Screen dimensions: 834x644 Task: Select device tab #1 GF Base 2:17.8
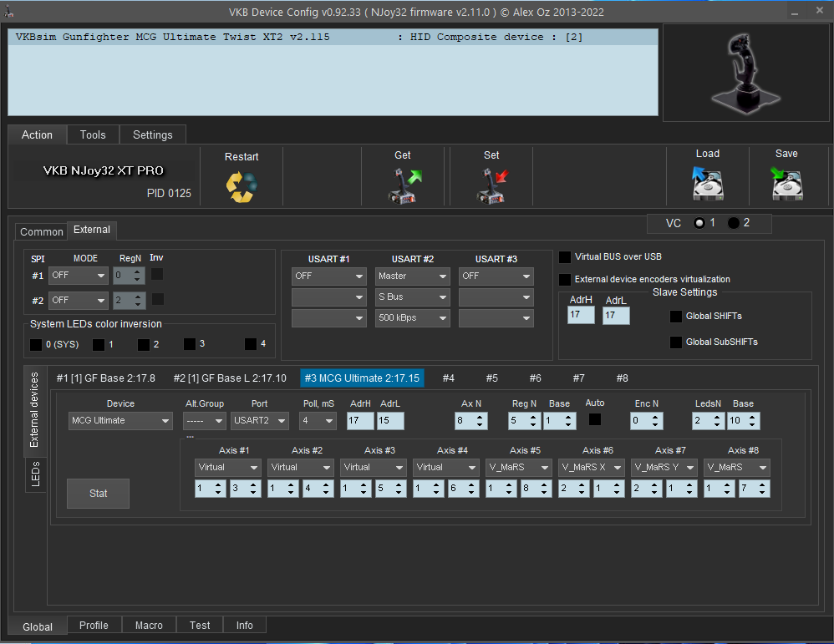[106, 378]
